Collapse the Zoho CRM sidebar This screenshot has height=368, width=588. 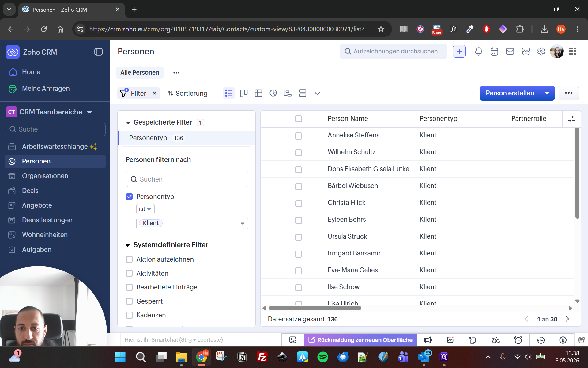point(98,52)
